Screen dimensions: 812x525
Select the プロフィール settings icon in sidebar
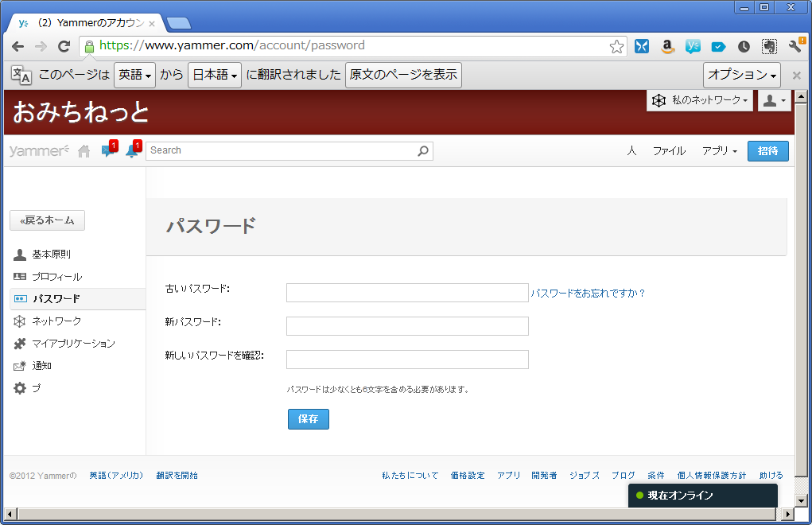point(17,276)
